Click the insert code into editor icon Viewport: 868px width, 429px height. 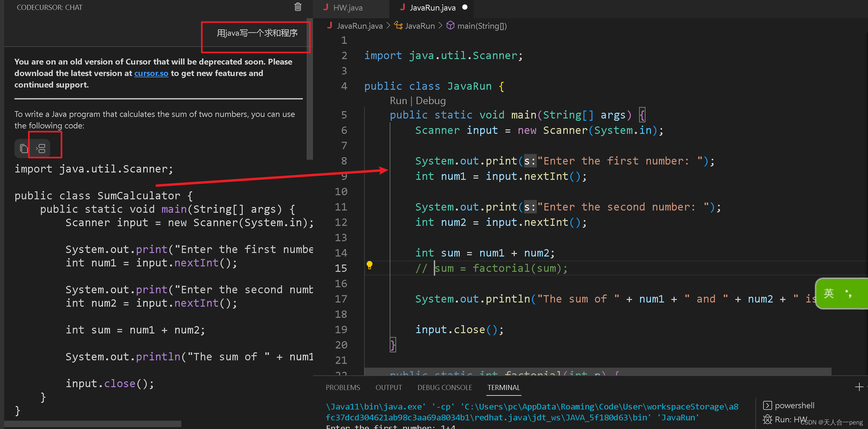coord(41,149)
